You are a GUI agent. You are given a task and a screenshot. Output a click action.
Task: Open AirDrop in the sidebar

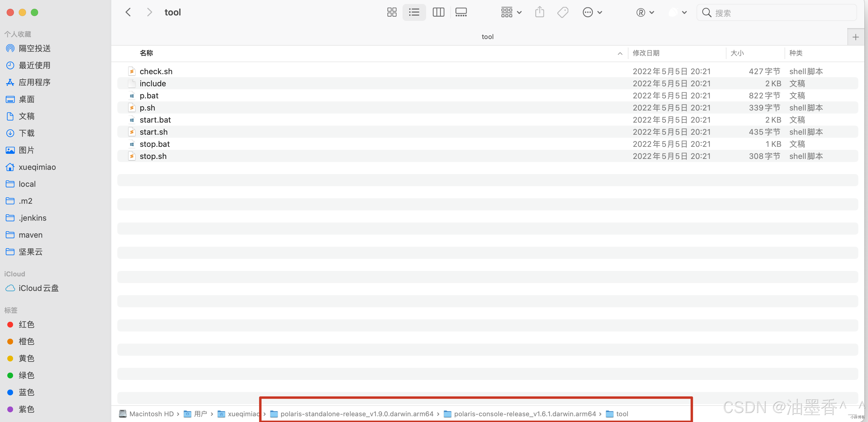pyautogui.click(x=34, y=48)
